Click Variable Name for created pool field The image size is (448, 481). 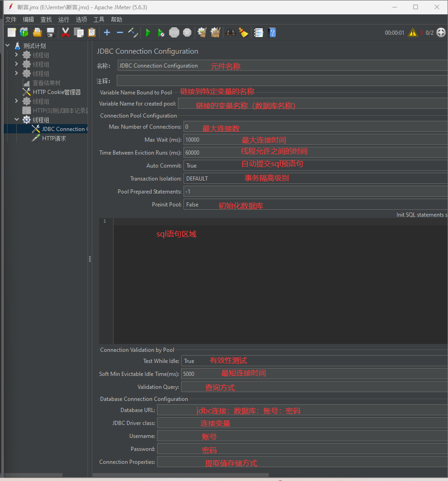point(313,103)
